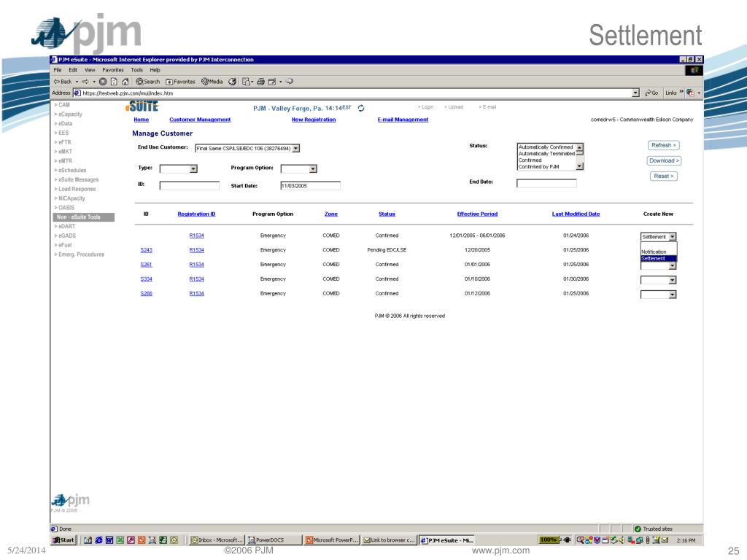
Task: Expand the Program Option dropdown
Action: coord(312,169)
